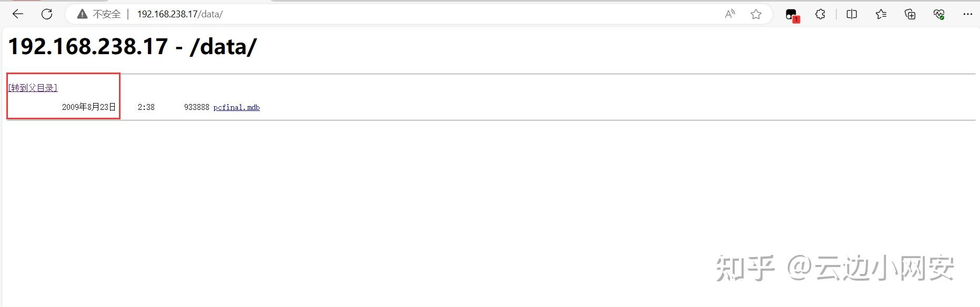Image resolution: width=980 pixels, height=307 pixels.
Task: Open the Browser essentials heart icon
Action: pyautogui.click(x=938, y=14)
